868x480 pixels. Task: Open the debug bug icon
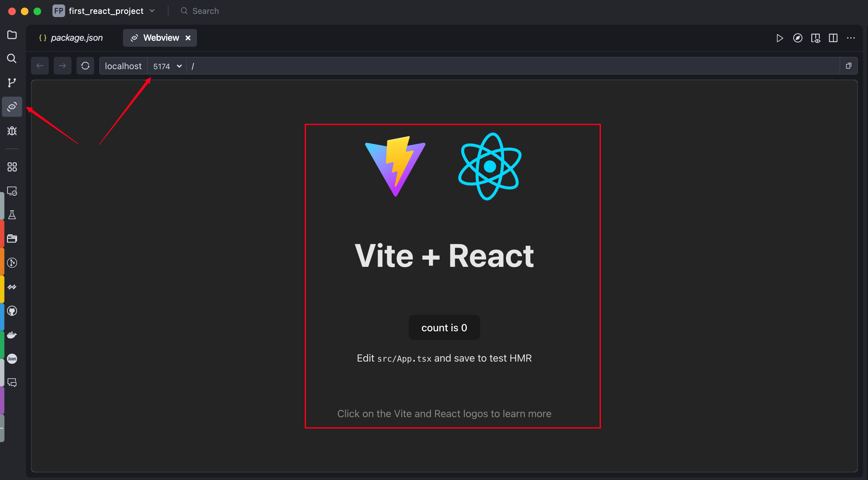click(12, 131)
